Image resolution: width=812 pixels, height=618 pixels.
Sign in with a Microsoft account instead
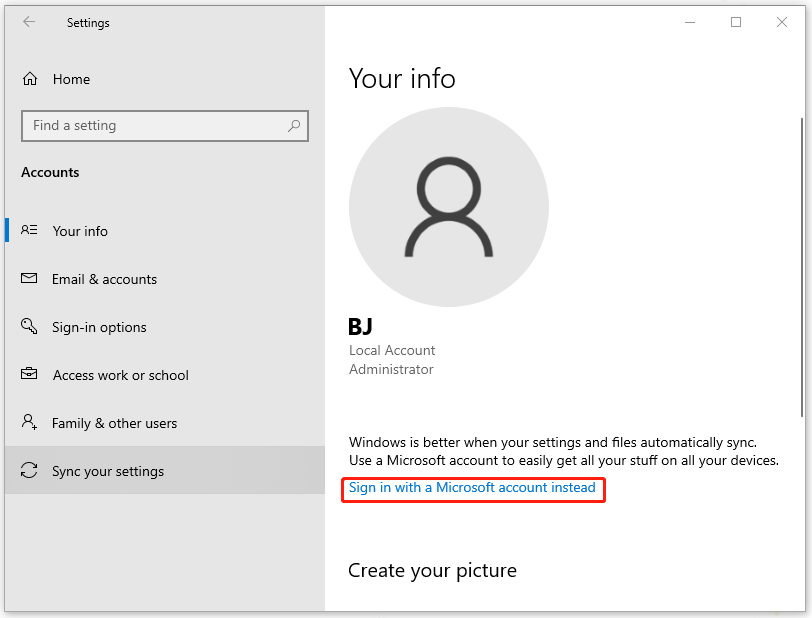(472, 488)
